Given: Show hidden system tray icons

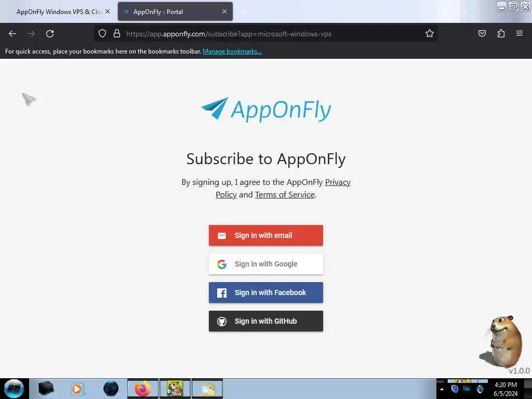Looking at the screenshot, I should pos(442,389).
